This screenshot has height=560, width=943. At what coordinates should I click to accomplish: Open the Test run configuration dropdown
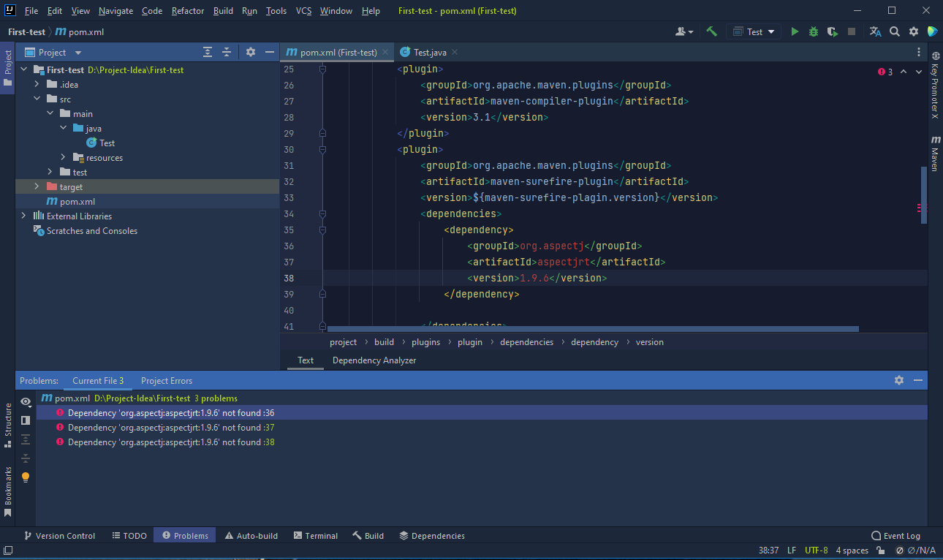point(753,32)
